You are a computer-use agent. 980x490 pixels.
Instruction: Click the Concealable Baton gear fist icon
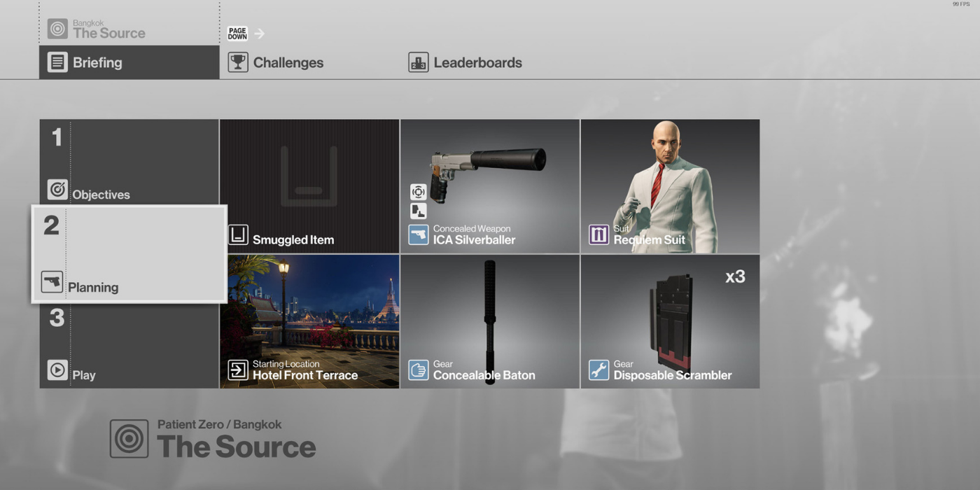tap(419, 370)
